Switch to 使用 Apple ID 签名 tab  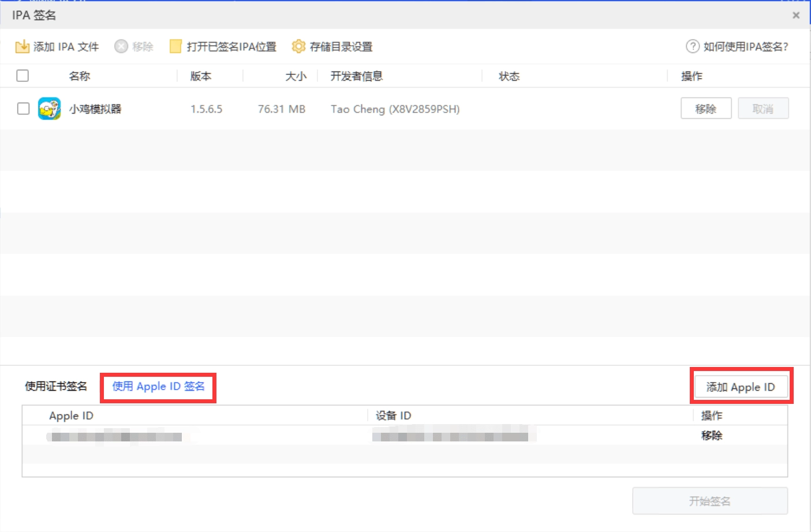pos(158,387)
